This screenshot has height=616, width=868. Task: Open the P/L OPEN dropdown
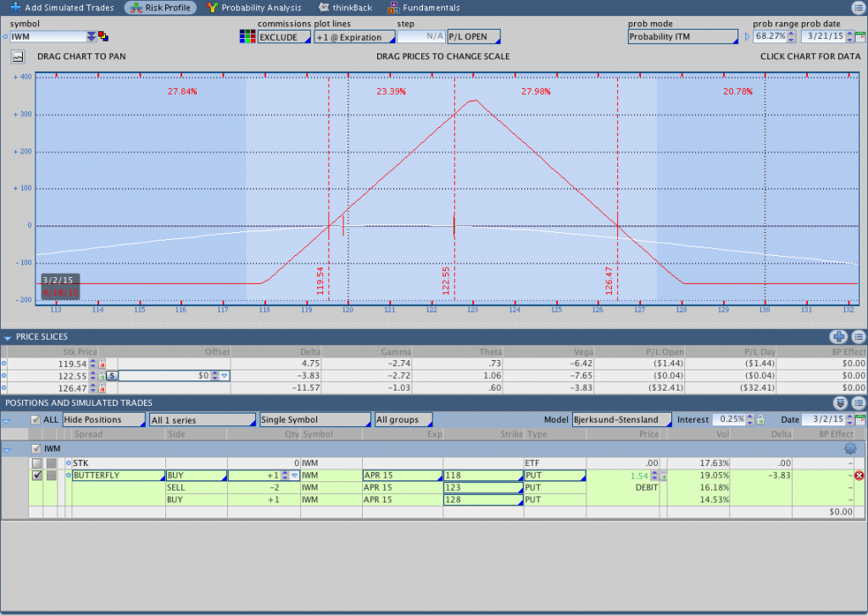(x=474, y=36)
